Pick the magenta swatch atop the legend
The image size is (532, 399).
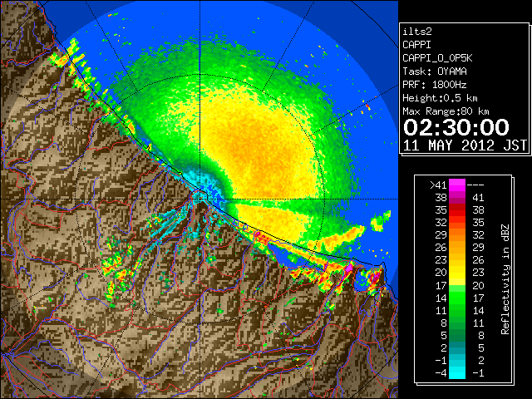[457, 185]
